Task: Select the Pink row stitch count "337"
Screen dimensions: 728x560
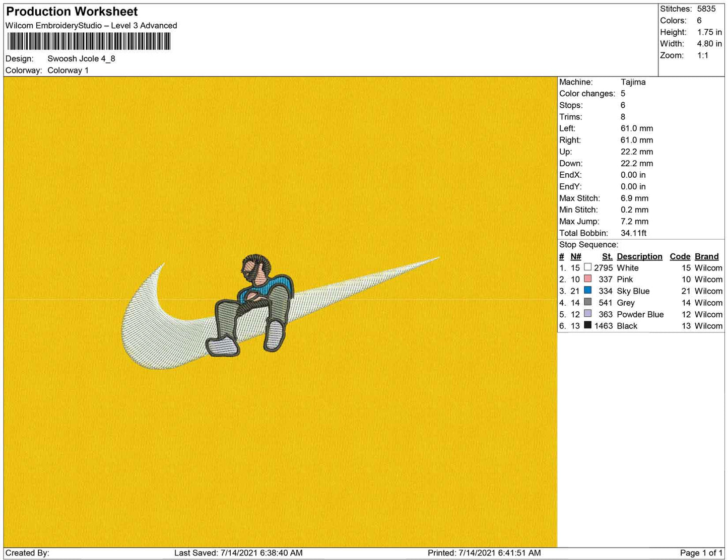Action: tap(606, 279)
